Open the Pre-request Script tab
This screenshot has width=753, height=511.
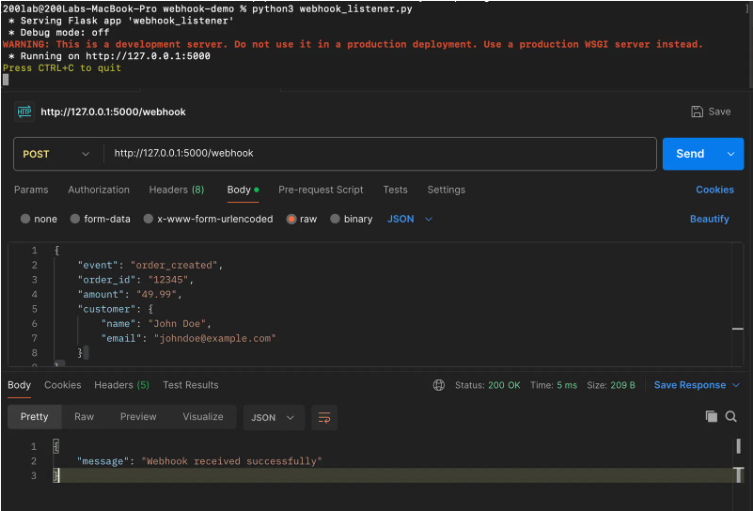321,190
